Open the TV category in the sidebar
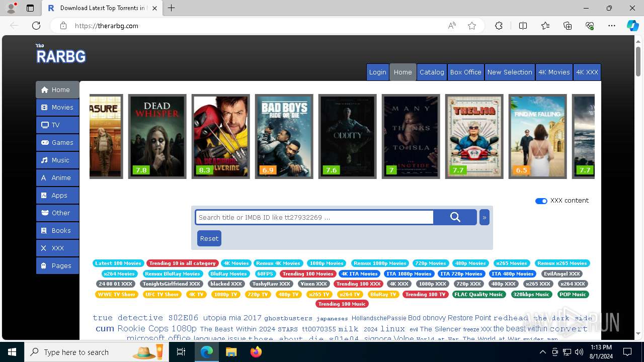This screenshot has width=644, height=362. point(57,125)
